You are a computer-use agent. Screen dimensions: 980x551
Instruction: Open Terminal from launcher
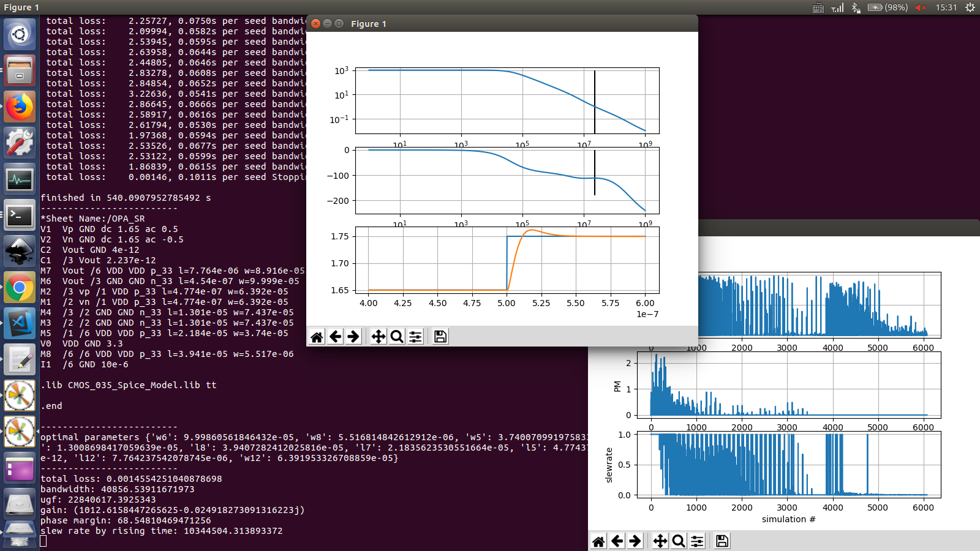point(20,215)
